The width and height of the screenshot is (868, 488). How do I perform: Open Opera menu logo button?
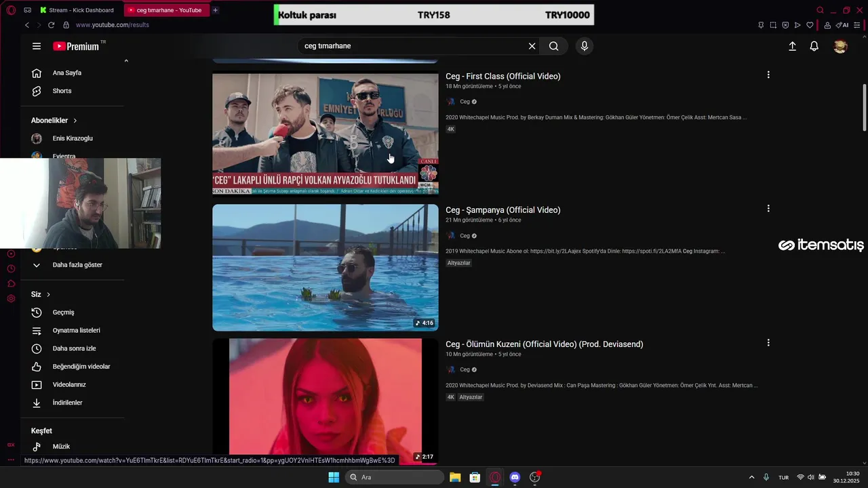(10, 10)
